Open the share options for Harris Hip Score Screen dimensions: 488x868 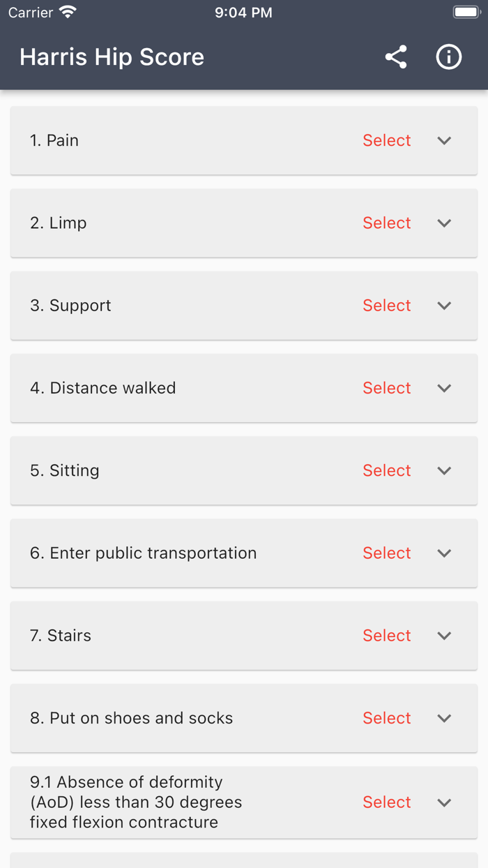tap(396, 57)
